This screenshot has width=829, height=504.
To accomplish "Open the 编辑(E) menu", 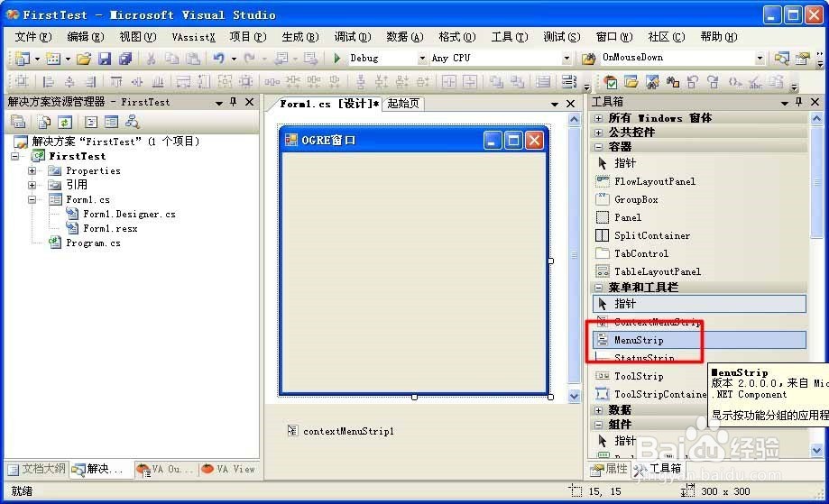I will pyautogui.click(x=86, y=36).
